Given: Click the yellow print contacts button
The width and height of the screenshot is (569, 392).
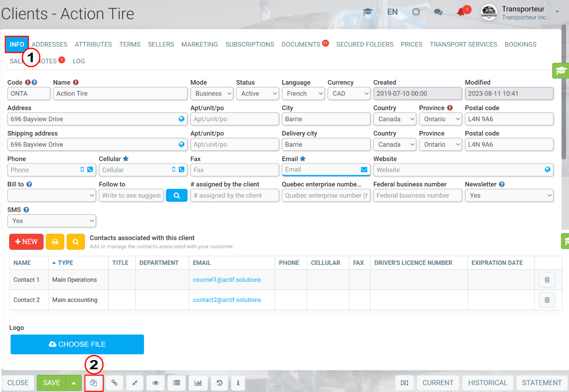Looking at the screenshot, I should tap(55, 242).
